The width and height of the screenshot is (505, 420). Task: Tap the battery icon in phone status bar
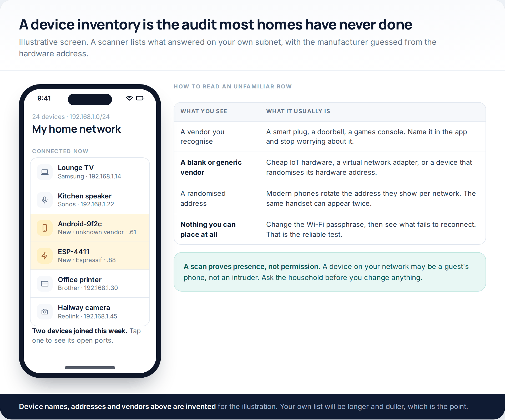coord(140,98)
